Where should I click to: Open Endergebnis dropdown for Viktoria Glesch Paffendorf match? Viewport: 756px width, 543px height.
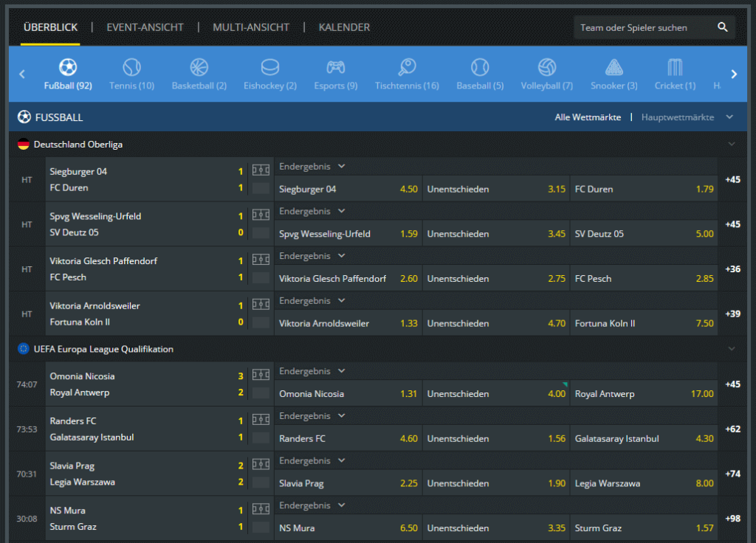pyautogui.click(x=312, y=256)
